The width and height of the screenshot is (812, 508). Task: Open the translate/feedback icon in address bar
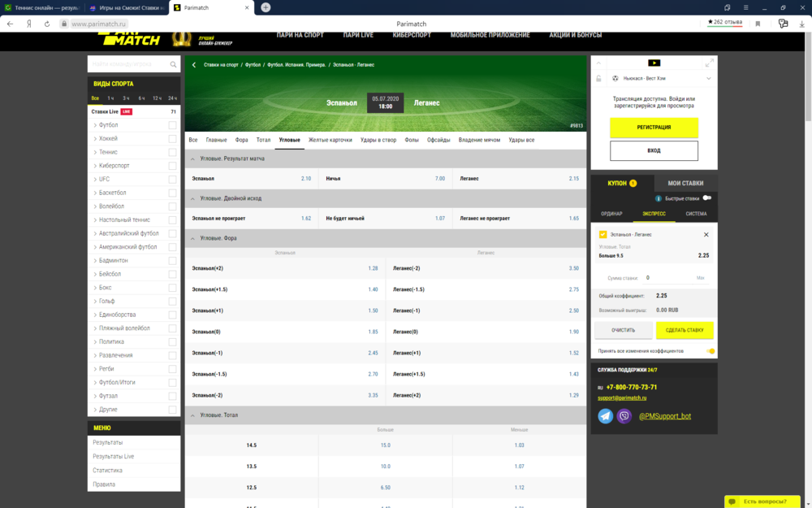point(783,24)
